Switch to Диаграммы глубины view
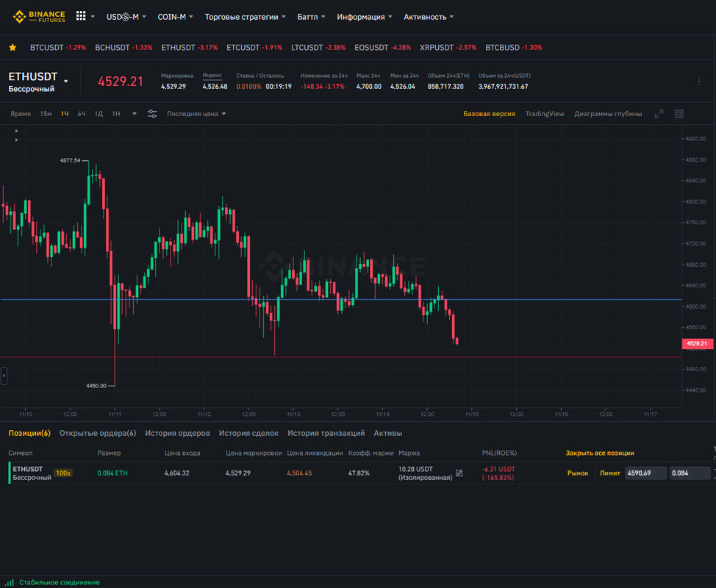 point(608,114)
